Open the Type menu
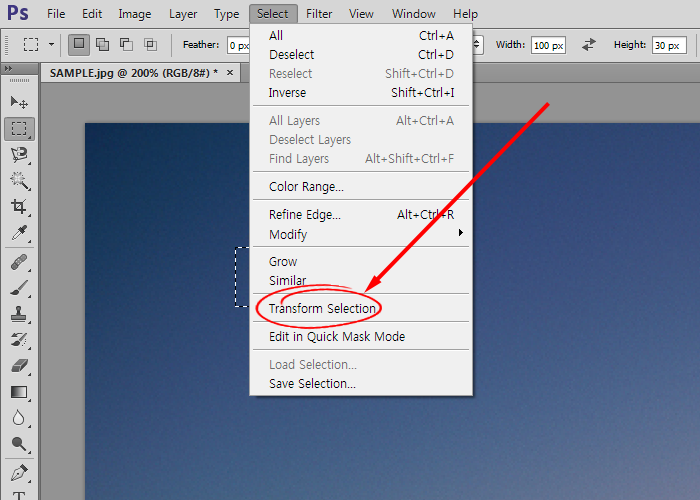700x500 pixels. (x=226, y=14)
